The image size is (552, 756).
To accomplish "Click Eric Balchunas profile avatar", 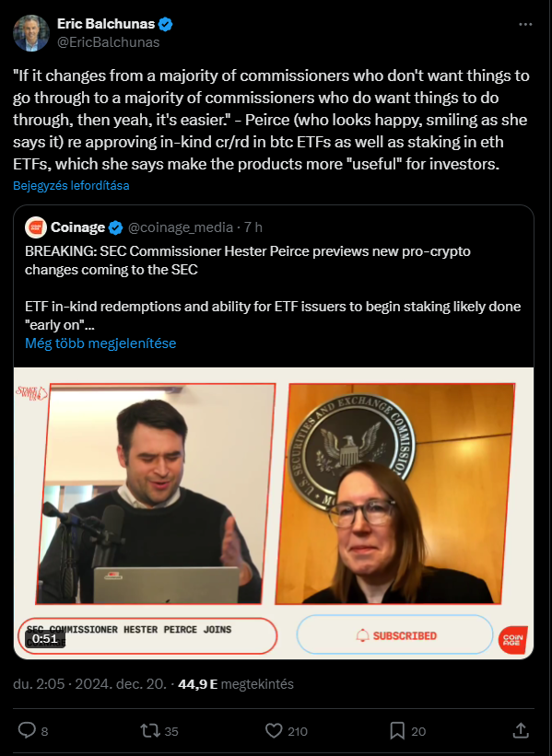I will pos(31,33).
